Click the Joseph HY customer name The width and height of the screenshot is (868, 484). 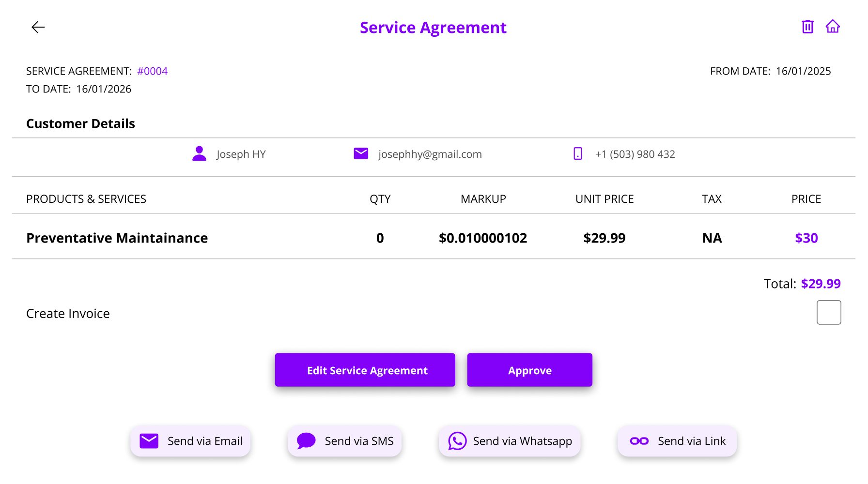[241, 154]
